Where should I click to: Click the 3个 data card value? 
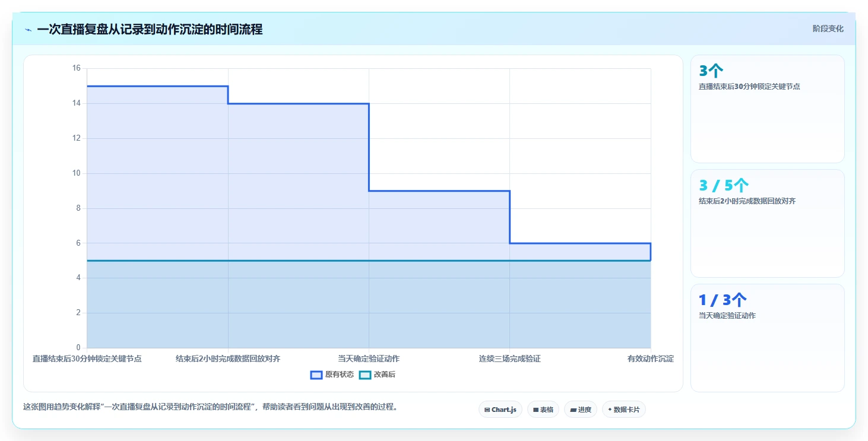pyautogui.click(x=711, y=71)
